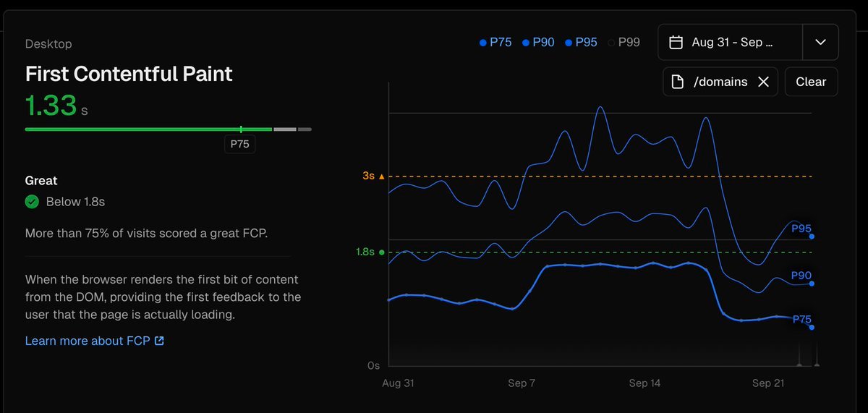Click the calendar icon in the date picker
This screenshot has width=868, height=413.
click(x=676, y=43)
